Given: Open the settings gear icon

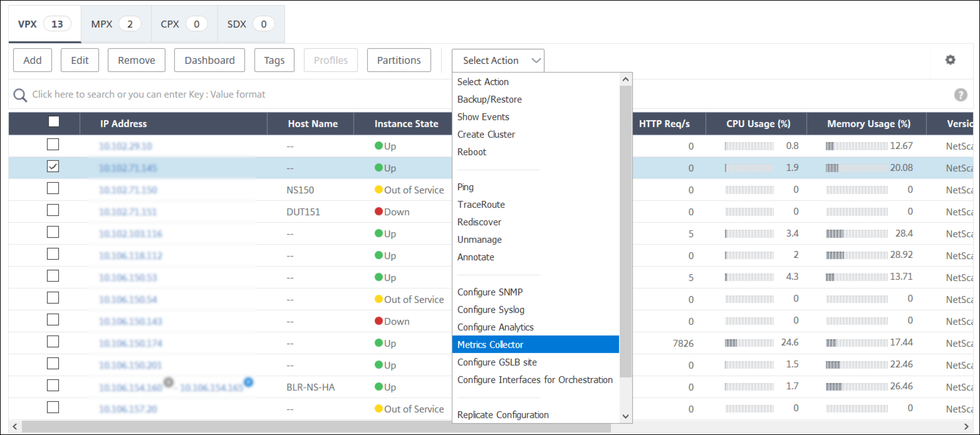Looking at the screenshot, I should (x=950, y=60).
